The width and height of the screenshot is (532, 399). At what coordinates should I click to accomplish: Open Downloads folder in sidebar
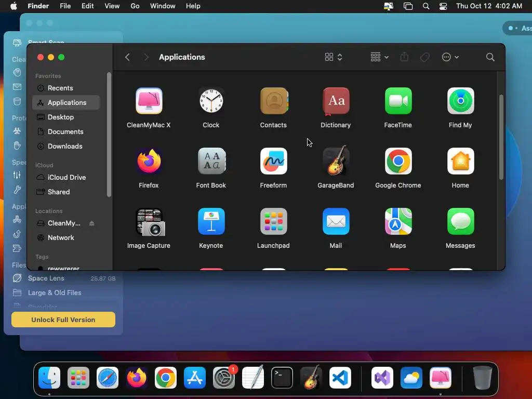pyautogui.click(x=66, y=146)
